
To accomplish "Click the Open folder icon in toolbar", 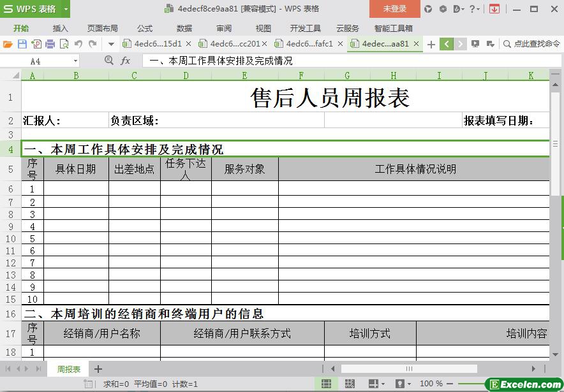I will tap(8, 44).
